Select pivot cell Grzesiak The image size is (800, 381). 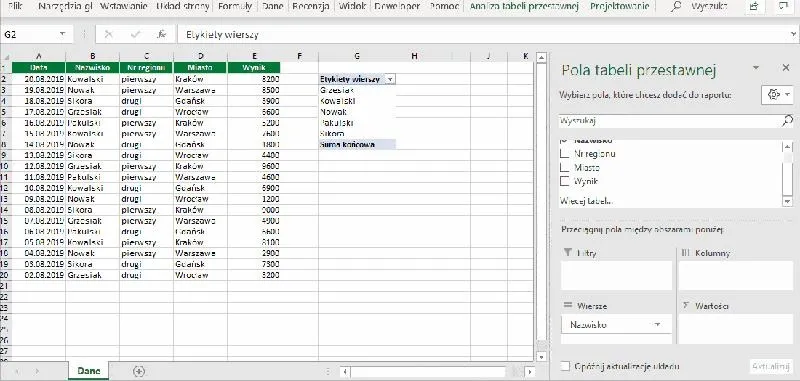click(357, 90)
